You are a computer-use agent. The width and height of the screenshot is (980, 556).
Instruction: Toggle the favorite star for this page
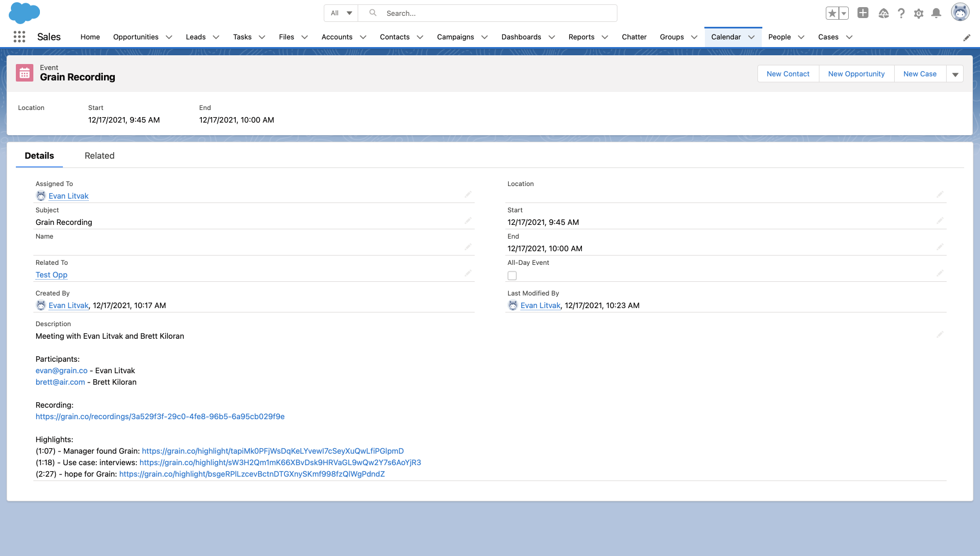[x=832, y=13]
